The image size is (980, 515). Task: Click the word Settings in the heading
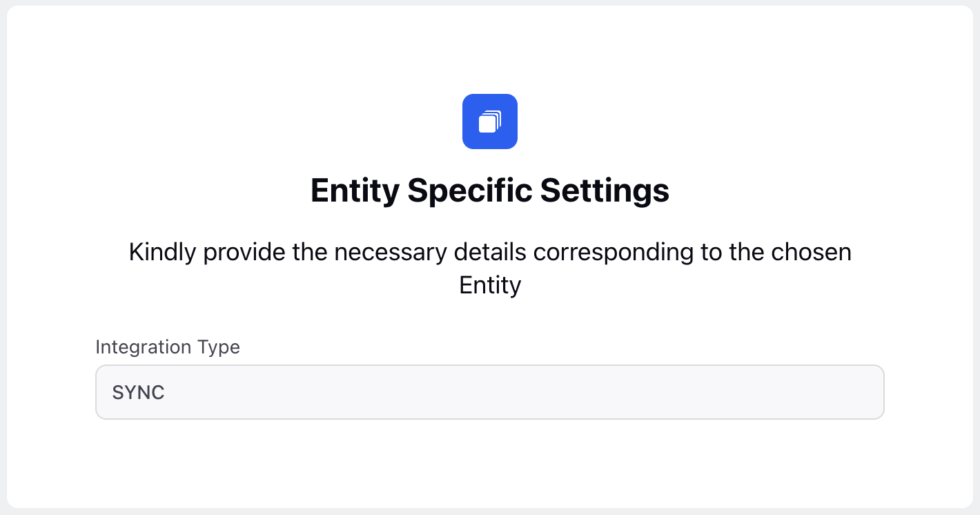(x=605, y=191)
